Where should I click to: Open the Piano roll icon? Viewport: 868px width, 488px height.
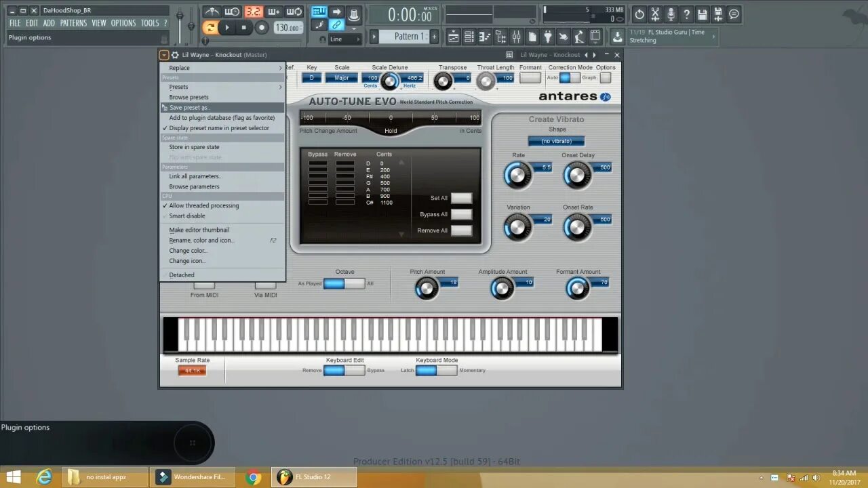point(485,37)
